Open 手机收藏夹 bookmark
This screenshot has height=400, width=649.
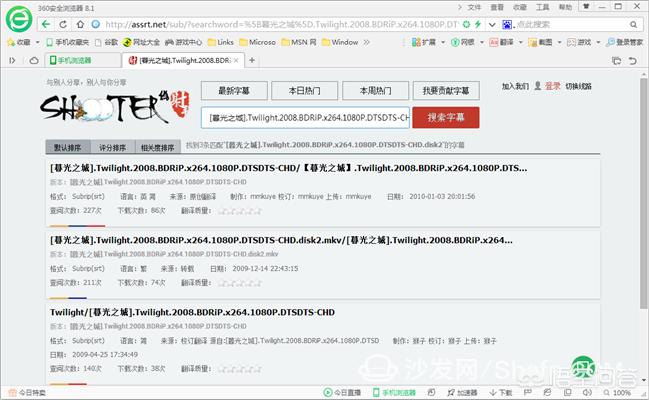point(67,42)
